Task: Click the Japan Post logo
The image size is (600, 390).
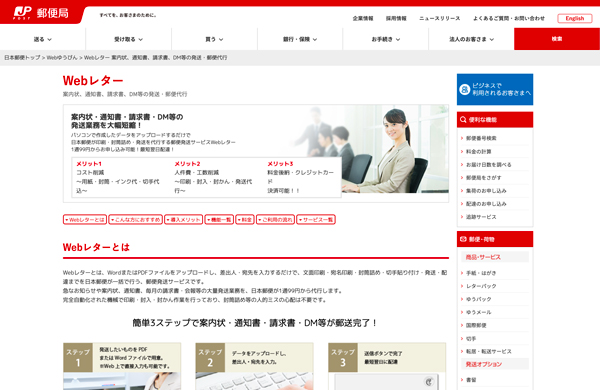Action: pyautogui.click(x=41, y=13)
